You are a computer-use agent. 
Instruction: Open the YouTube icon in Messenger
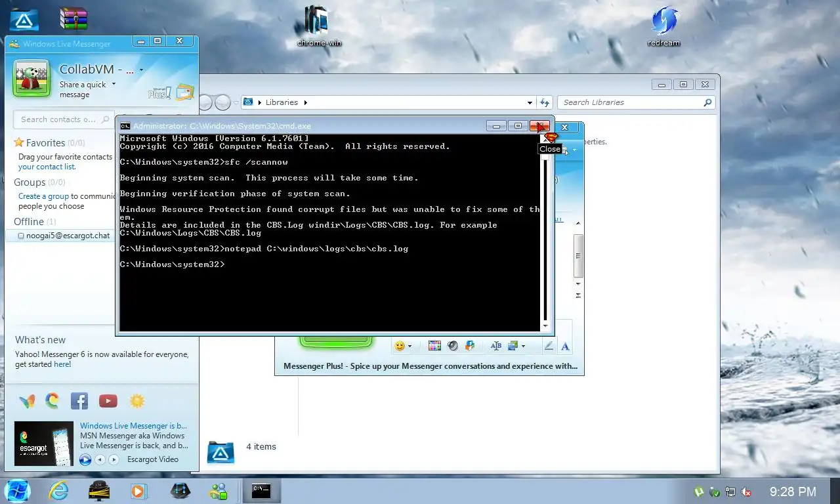[108, 401]
